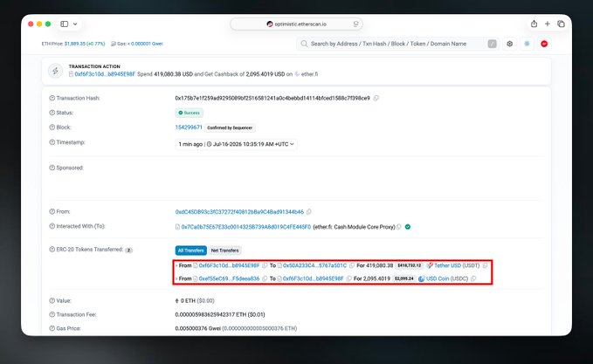
Task: Open the Tether USD token link
Action: tap(448, 265)
